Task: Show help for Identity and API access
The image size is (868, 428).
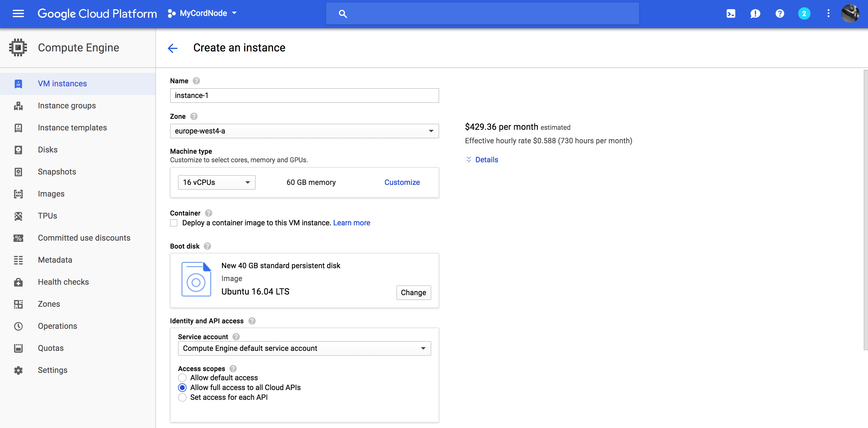Action: pyautogui.click(x=252, y=321)
